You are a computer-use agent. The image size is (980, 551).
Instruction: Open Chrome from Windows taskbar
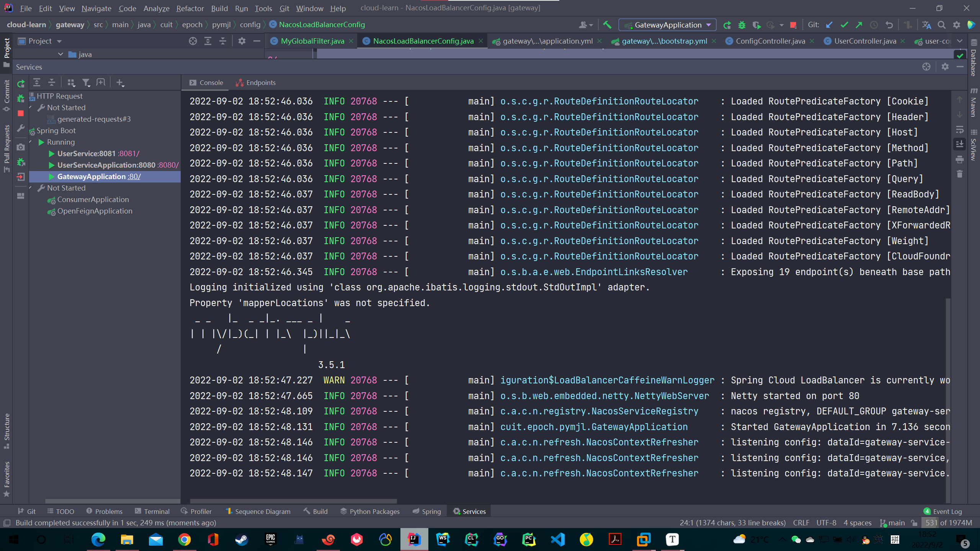[x=184, y=540]
